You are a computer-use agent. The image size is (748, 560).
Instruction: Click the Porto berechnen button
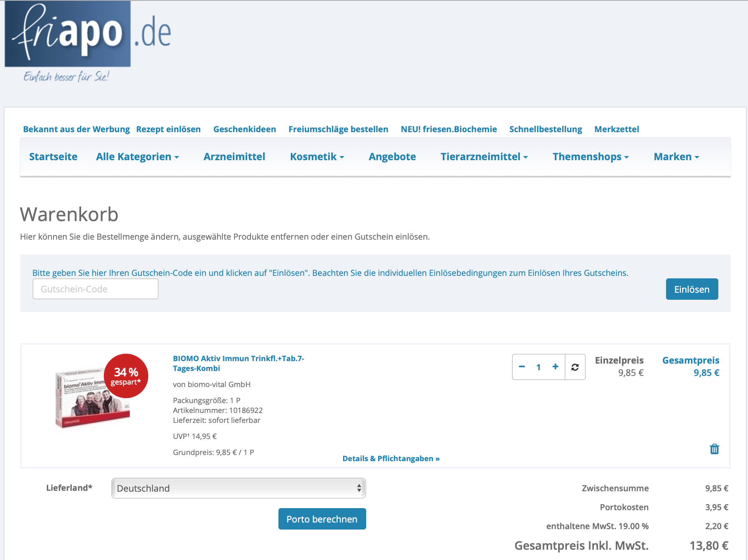pyautogui.click(x=322, y=519)
